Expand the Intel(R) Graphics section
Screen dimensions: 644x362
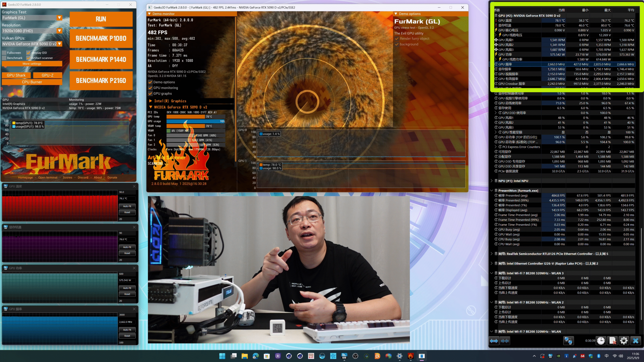150,101
